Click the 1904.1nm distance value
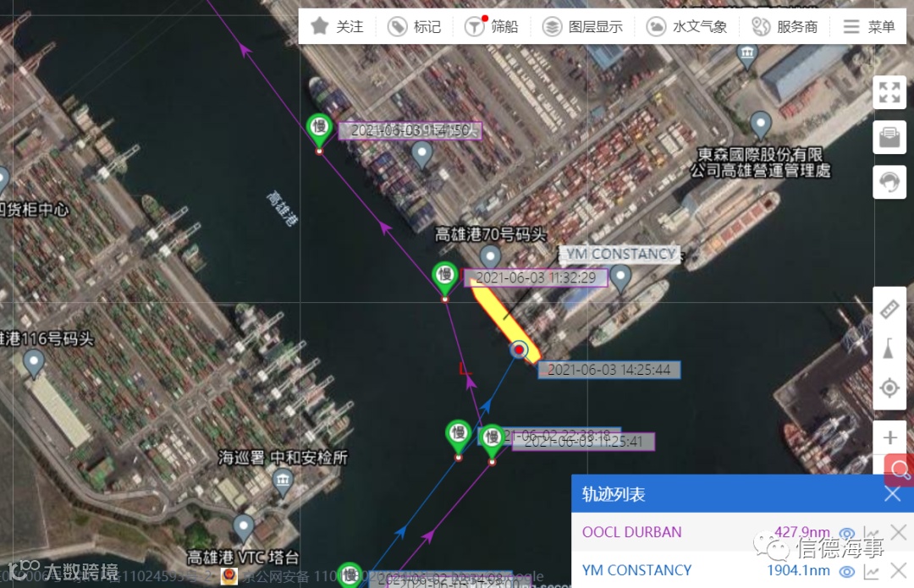914x588 pixels. click(798, 570)
